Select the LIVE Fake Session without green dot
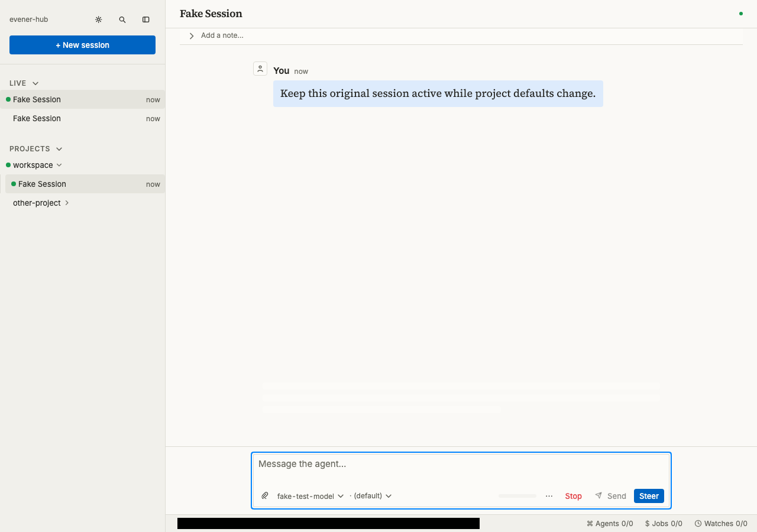This screenshot has height=532, width=757. [x=82, y=118]
